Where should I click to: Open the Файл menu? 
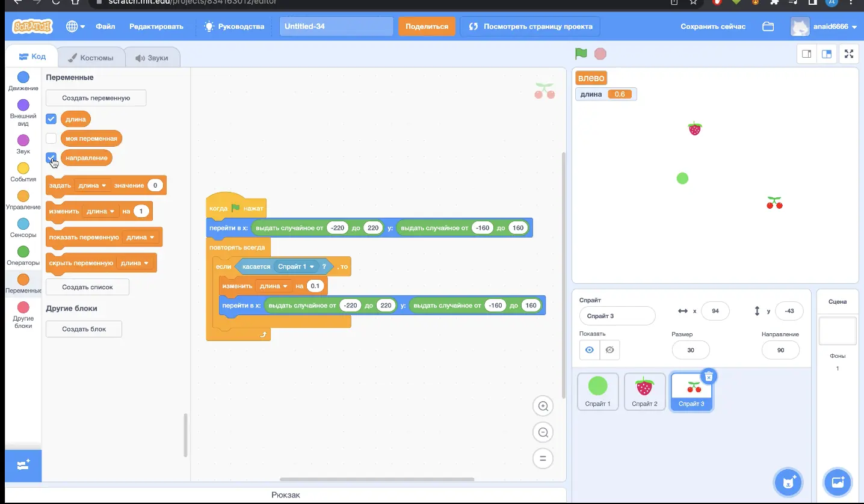(x=105, y=26)
